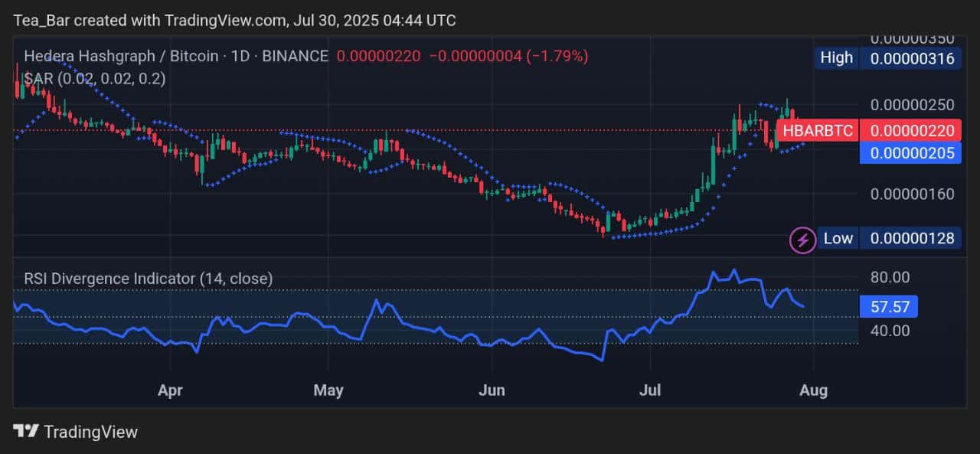Select the High price label
This screenshot has height=454, width=980.
[836, 57]
